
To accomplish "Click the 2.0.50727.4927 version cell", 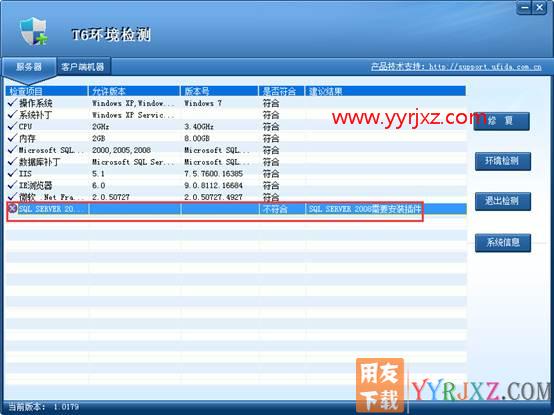I will pyautogui.click(x=213, y=197).
